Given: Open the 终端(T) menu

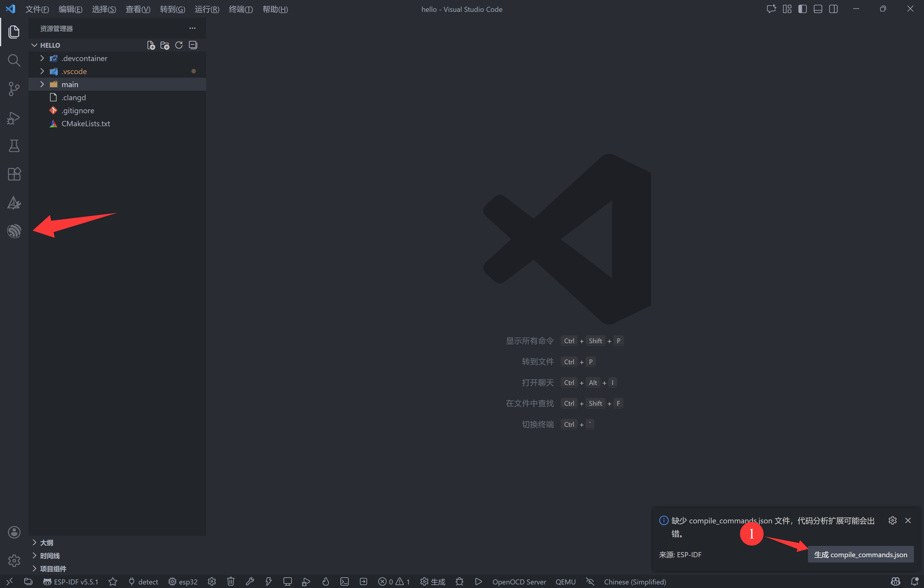Looking at the screenshot, I should (241, 9).
